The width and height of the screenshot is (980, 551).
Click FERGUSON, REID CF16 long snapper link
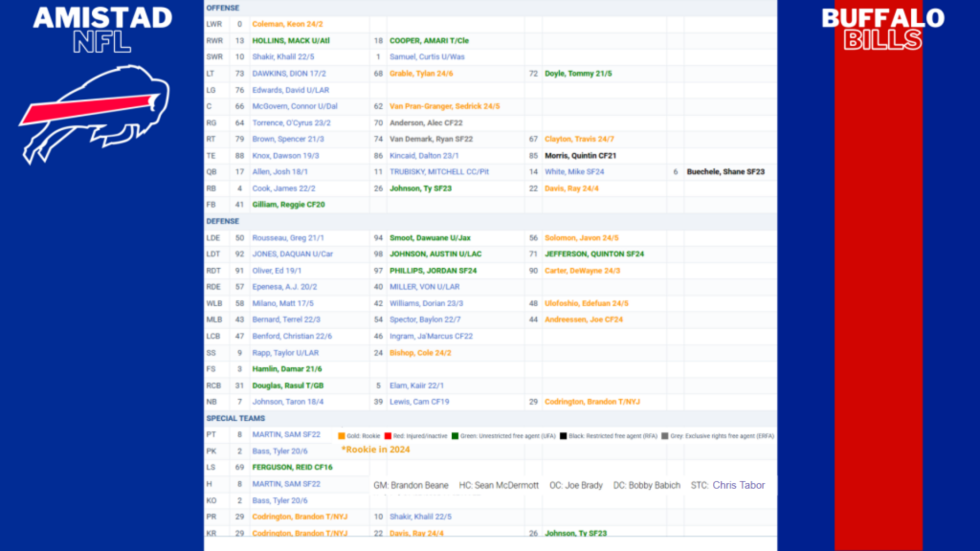(292, 467)
